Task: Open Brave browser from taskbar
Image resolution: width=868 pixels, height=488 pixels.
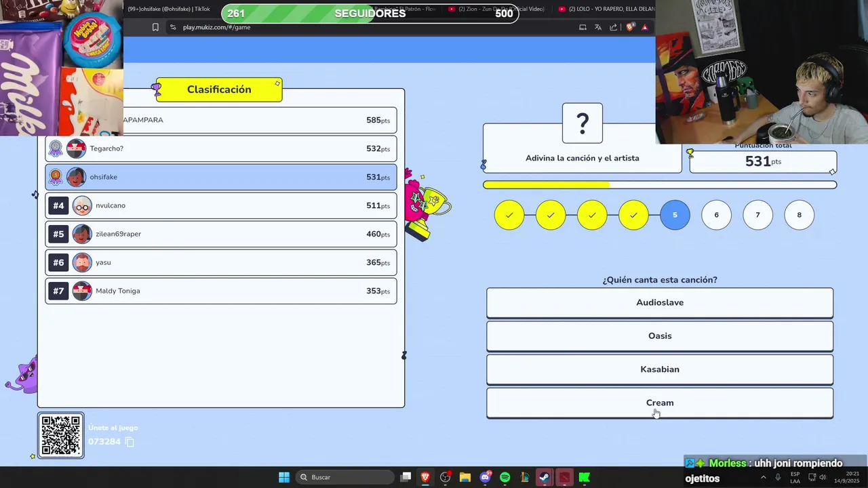Action: tap(425, 477)
